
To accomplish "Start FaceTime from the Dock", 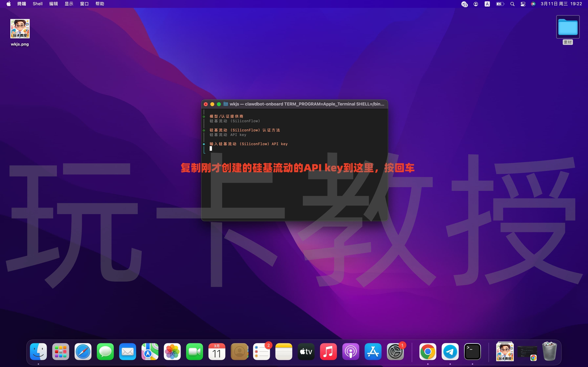I will pyautogui.click(x=194, y=351).
